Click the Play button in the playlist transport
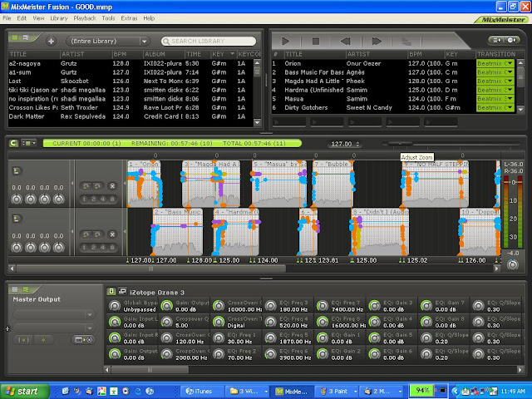This screenshot has width=532, height=399. click(x=286, y=42)
